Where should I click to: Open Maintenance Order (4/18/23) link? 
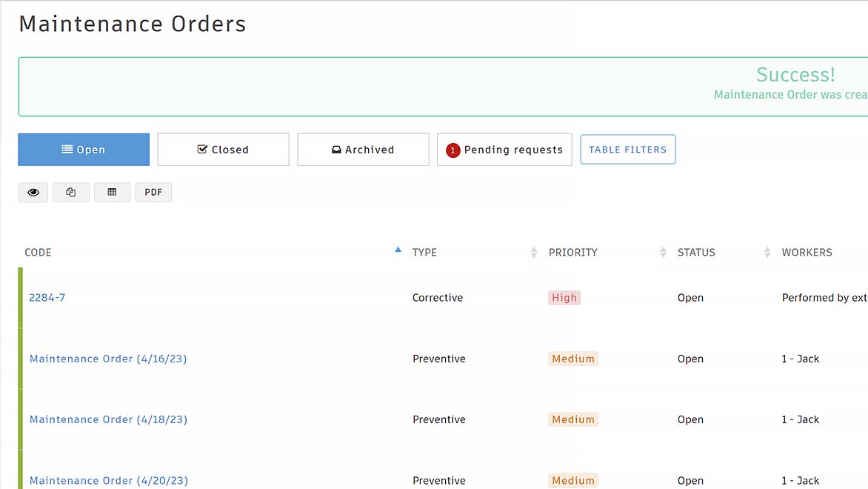pos(108,419)
